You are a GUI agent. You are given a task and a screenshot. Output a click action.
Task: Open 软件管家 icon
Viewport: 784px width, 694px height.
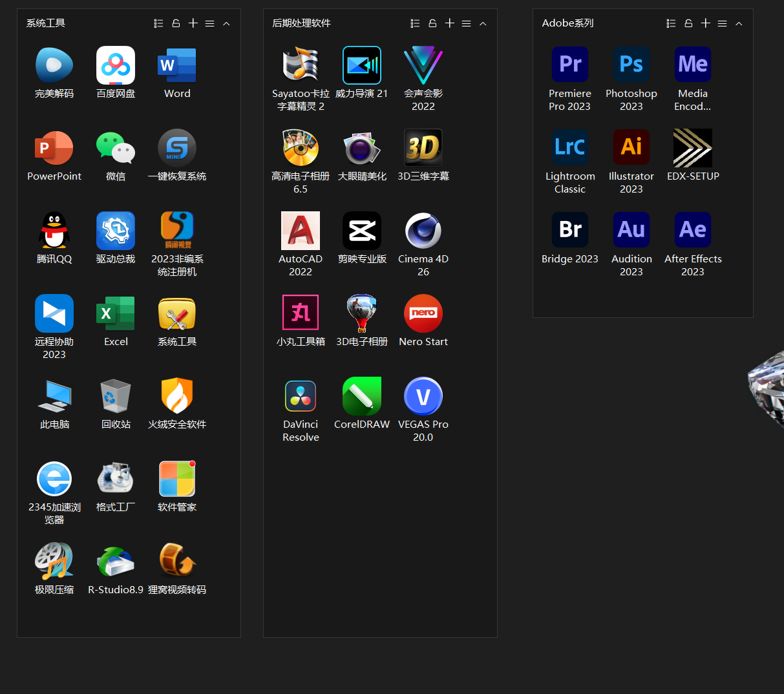(177, 479)
